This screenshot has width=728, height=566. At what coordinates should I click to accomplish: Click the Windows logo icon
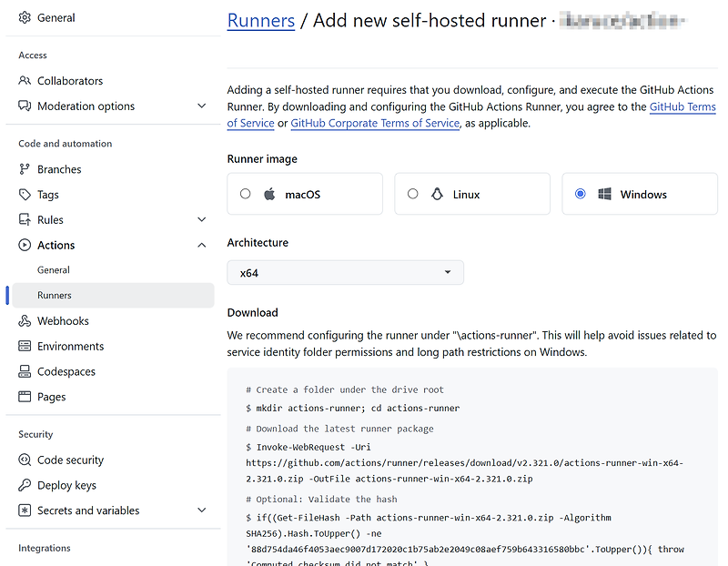click(x=604, y=193)
